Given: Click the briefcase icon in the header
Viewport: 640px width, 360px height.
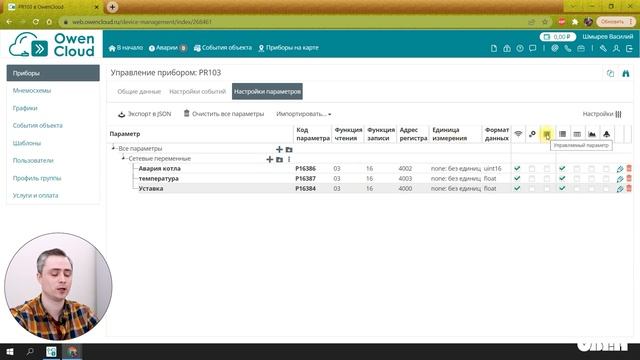Looking at the screenshot, I should (581, 48).
